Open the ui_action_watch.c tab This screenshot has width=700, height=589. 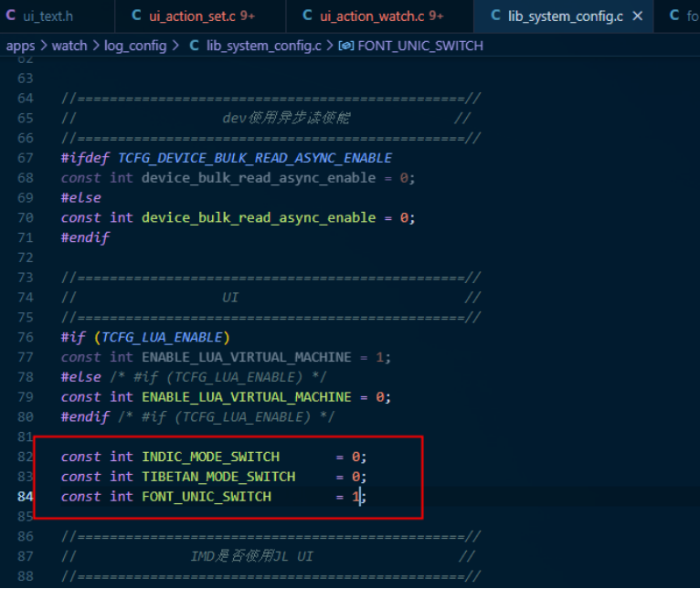coord(379,16)
